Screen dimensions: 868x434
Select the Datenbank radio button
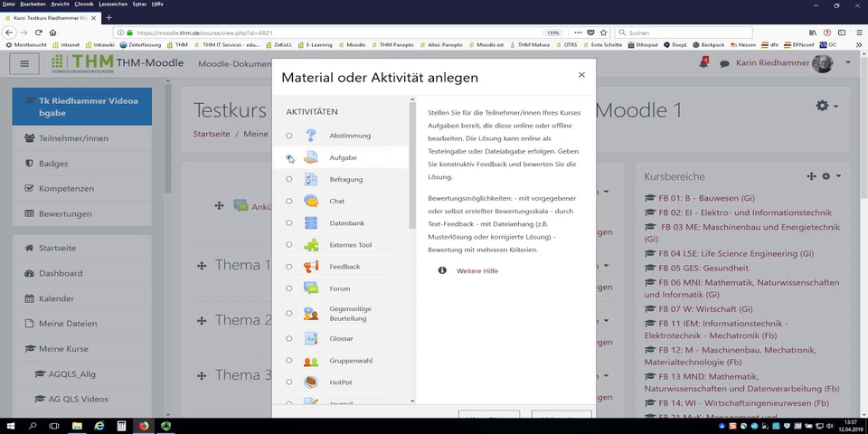[x=289, y=223]
